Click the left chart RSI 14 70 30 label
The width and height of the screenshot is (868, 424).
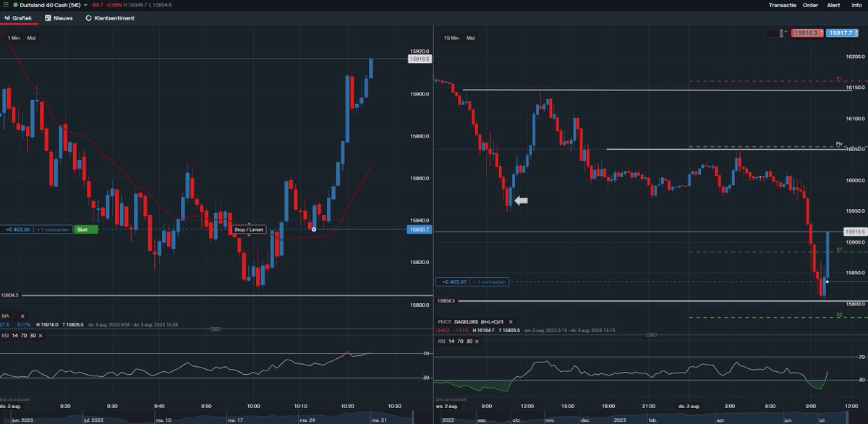click(18, 336)
